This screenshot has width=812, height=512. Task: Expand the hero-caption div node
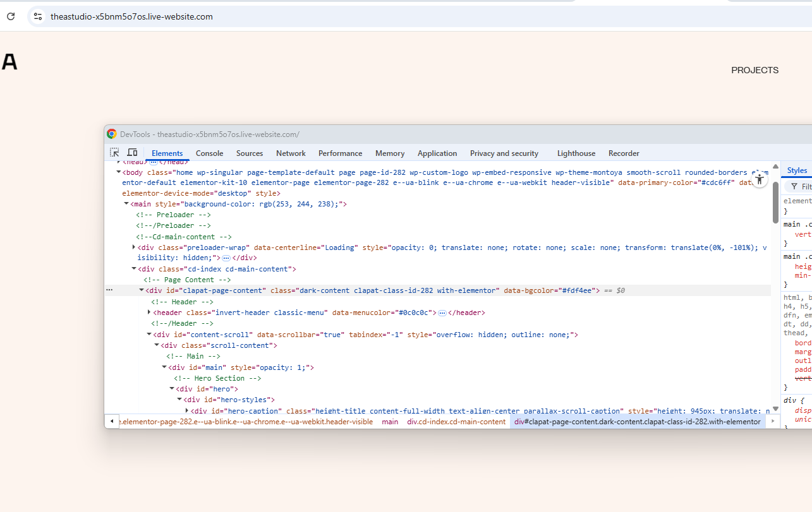coord(187,410)
